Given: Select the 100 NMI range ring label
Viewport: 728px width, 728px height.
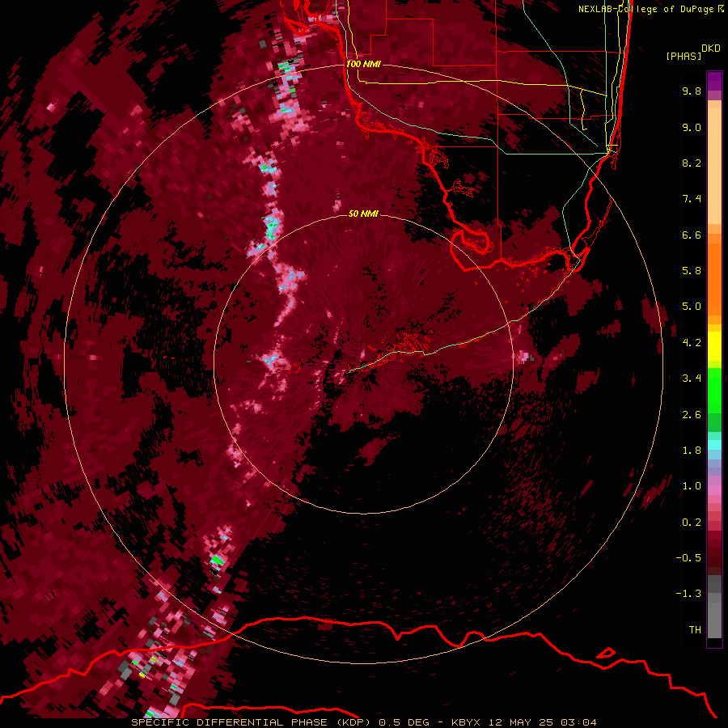Looking at the screenshot, I should (x=363, y=64).
